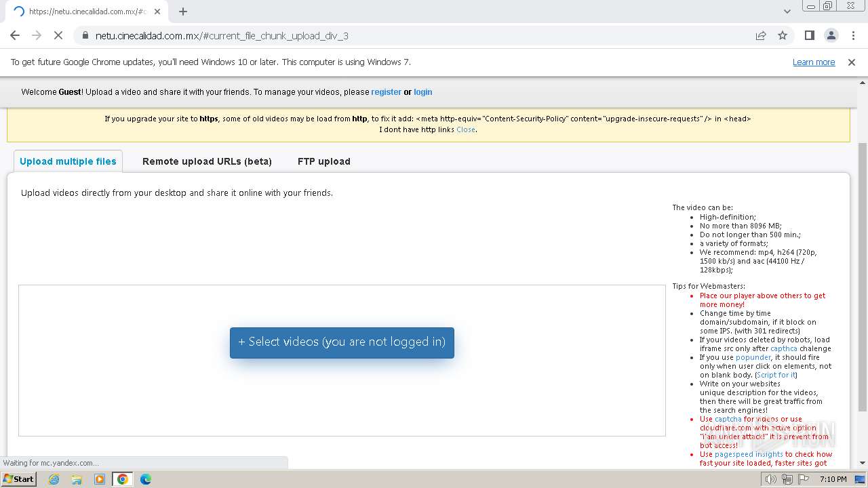Open the login link

pyautogui.click(x=423, y=92)
